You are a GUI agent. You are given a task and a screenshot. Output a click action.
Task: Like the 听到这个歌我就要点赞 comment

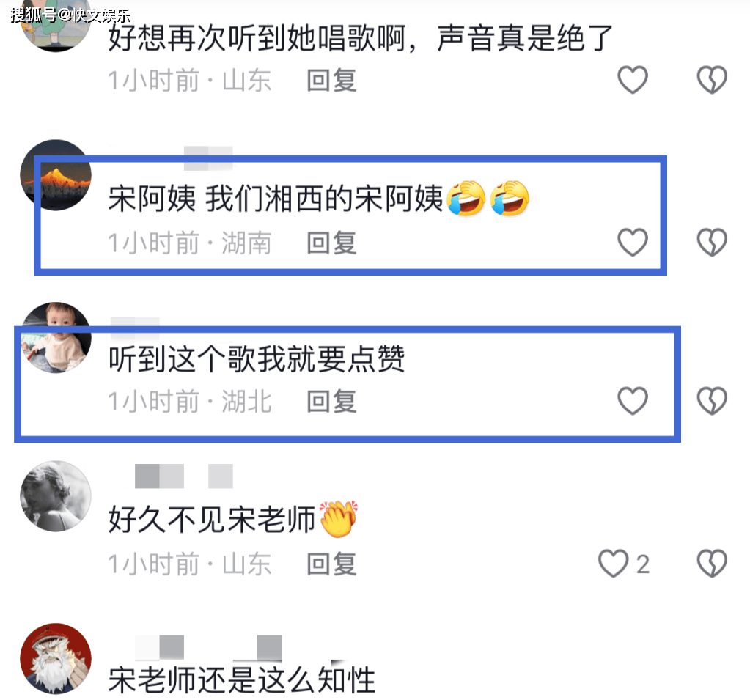(x=633, y=401)
